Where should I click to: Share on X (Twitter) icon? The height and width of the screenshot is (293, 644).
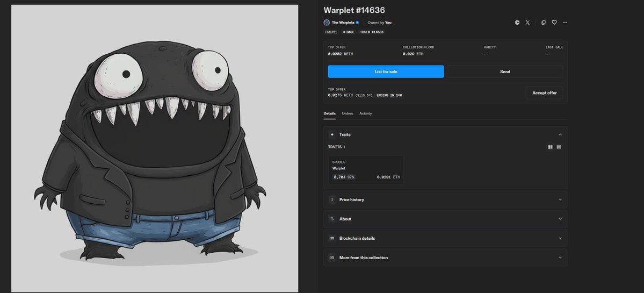pos(527,23)
